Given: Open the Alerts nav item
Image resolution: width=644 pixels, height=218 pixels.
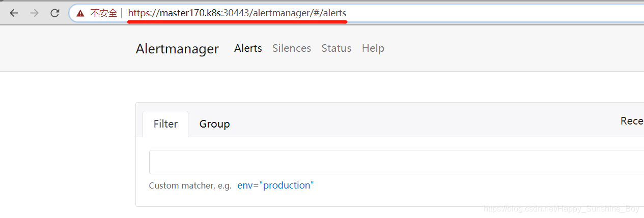Looking at the screenshot, I should pyautogui.click(x=248, y=48).
